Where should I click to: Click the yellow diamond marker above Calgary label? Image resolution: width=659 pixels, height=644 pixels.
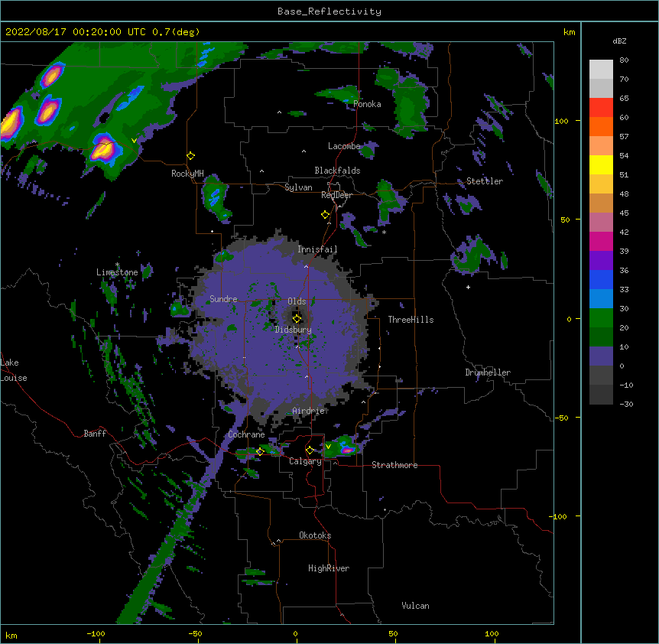point(310,450)
